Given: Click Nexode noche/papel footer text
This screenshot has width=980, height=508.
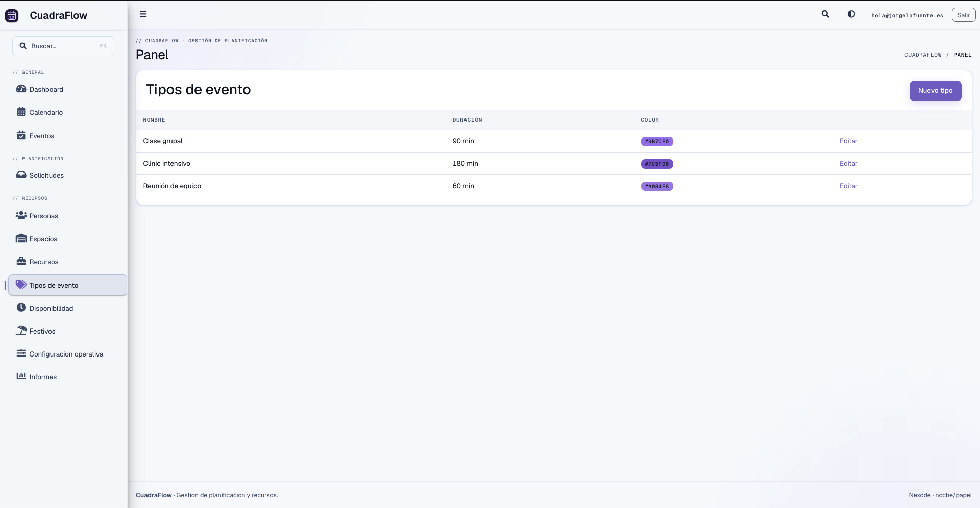Looking at the screenshot, I should [x=940, y=495].
